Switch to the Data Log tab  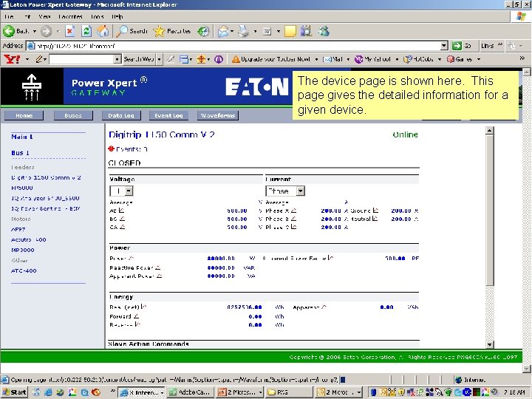click(121, 115)
